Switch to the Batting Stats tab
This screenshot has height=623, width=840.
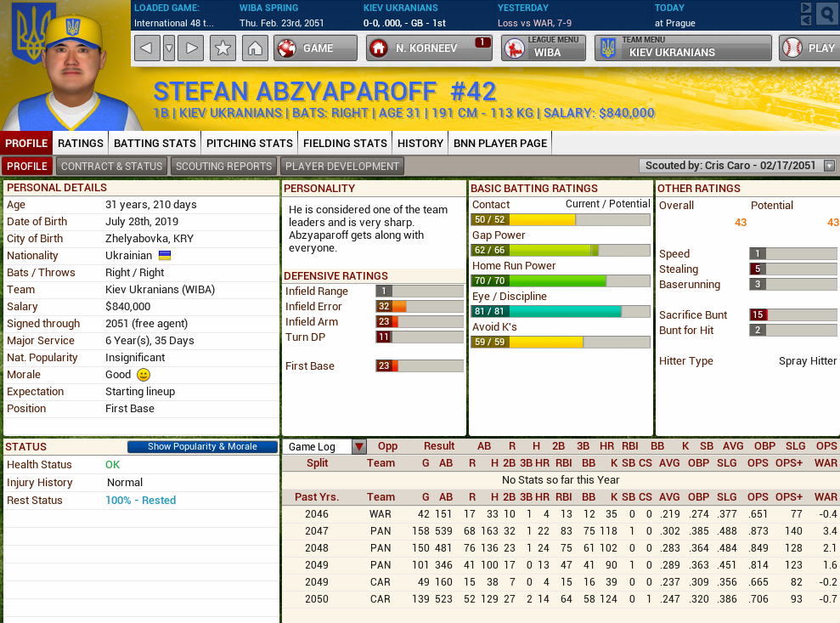tap(155, 144)
